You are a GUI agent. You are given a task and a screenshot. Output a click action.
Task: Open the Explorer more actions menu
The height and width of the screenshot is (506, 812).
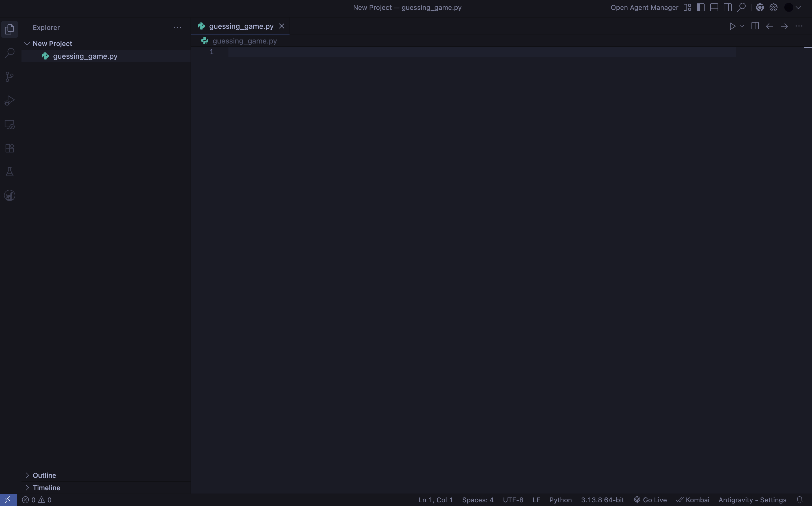click(x=178, y=27)
